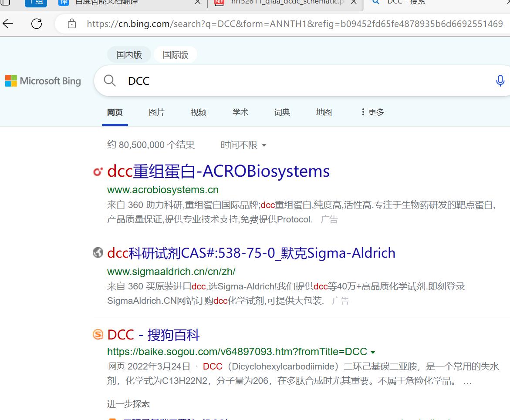Click the Bing search box containing DCC
Viewport: 510px width, 420px height.
point(303,81)
